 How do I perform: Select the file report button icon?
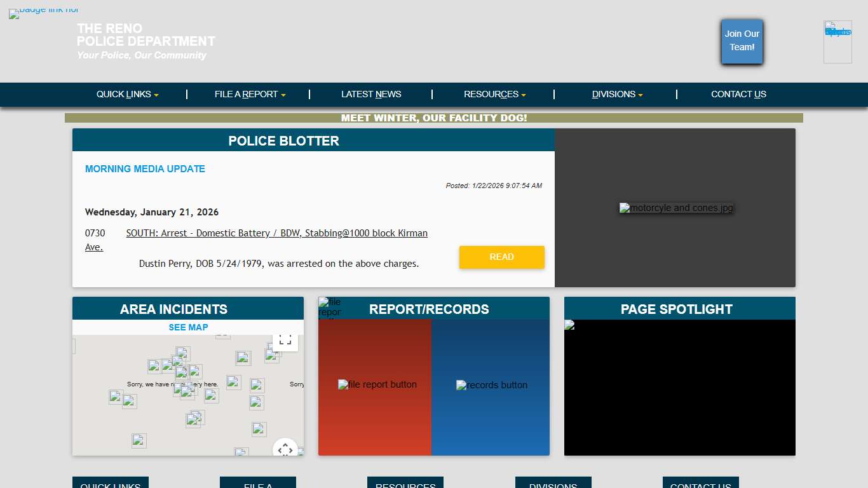[x=377, y=384]
